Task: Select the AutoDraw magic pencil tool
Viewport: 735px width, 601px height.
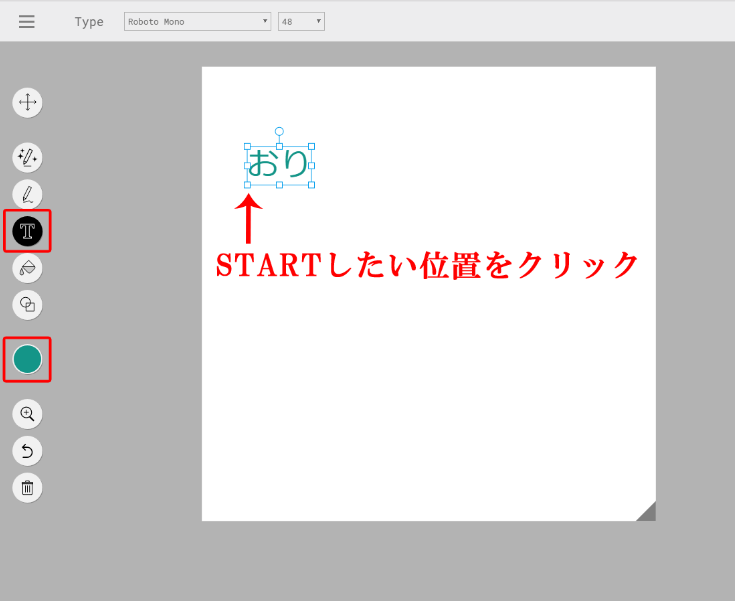Action: (27, 157)
